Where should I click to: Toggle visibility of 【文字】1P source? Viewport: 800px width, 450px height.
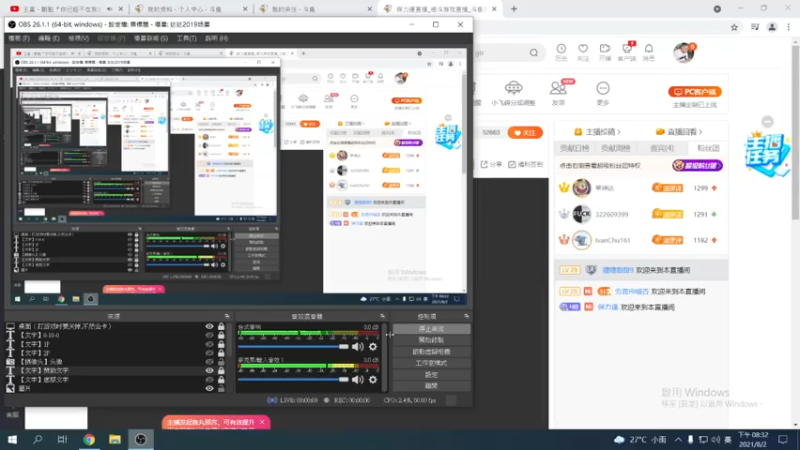pyautogui.click(x=209, y=344)
